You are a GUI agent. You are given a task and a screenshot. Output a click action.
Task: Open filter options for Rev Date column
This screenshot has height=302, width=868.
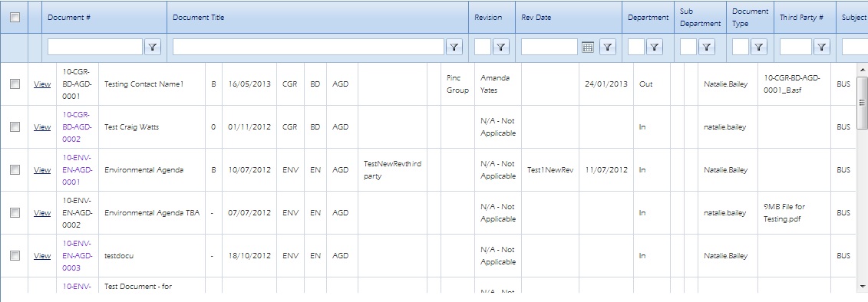pyautogui.click(x=608, y=48)
